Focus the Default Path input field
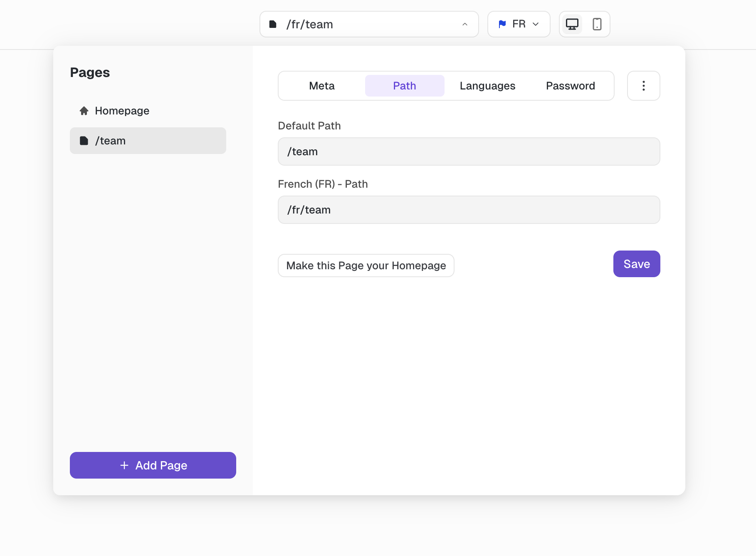Image resolution: width=756 pixels, height=556 pixels. click(469, 151)
